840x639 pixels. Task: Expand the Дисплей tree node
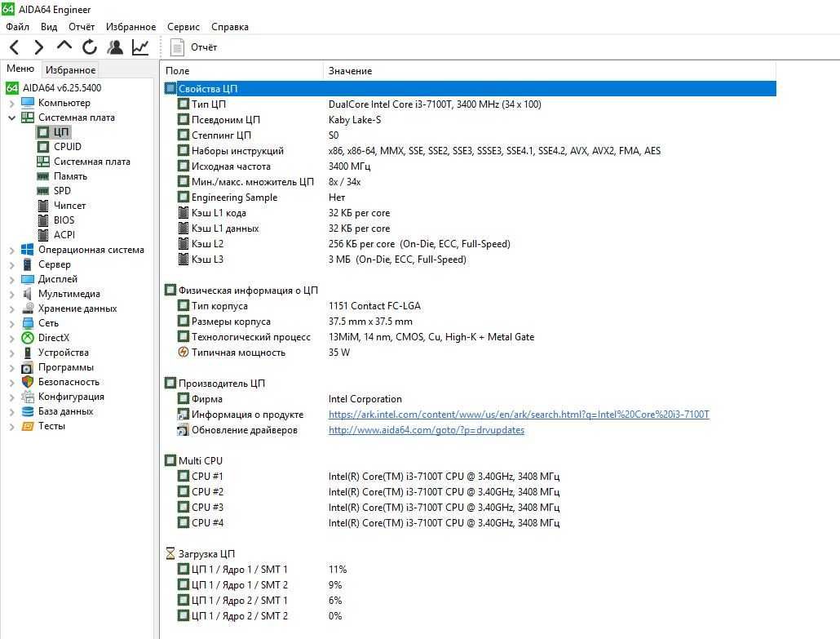(x=11, y=279)
